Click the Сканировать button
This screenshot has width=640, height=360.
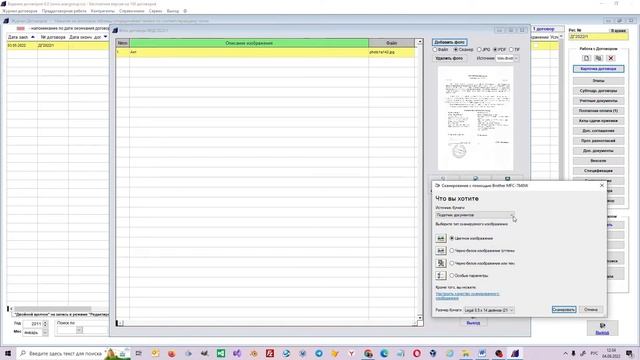pos(564,310)
